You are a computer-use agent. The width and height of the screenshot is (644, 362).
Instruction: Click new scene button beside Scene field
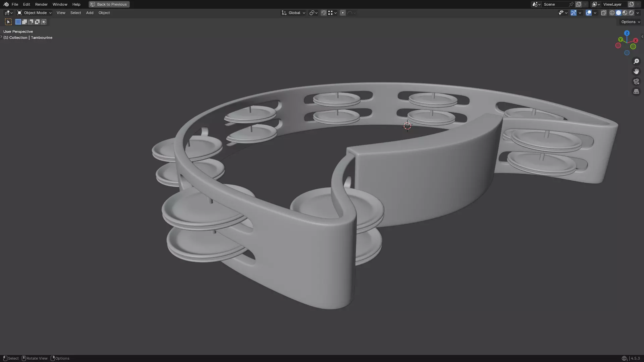tap(579, 4)
